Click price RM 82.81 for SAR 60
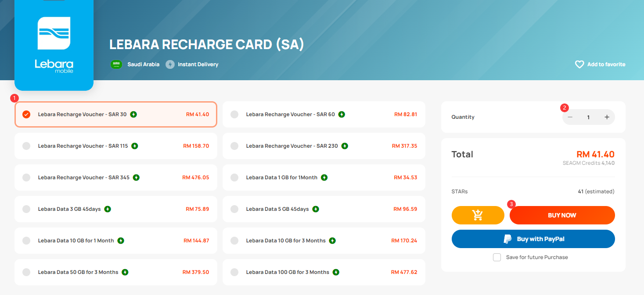This screenshot has width=644, height=295. click(x=406, y=114)
